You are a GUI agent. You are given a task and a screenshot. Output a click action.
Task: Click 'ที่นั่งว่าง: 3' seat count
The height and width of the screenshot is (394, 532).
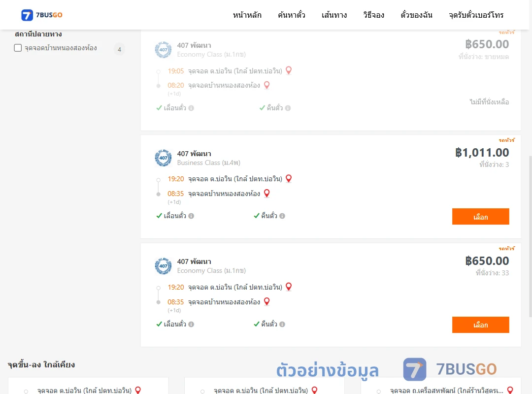click(494, 164)
